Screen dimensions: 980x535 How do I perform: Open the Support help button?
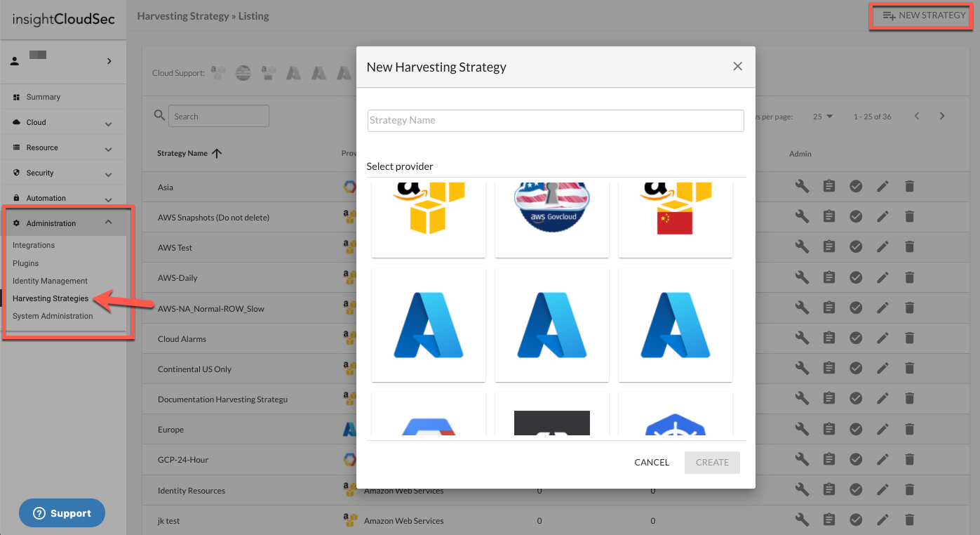62,513
